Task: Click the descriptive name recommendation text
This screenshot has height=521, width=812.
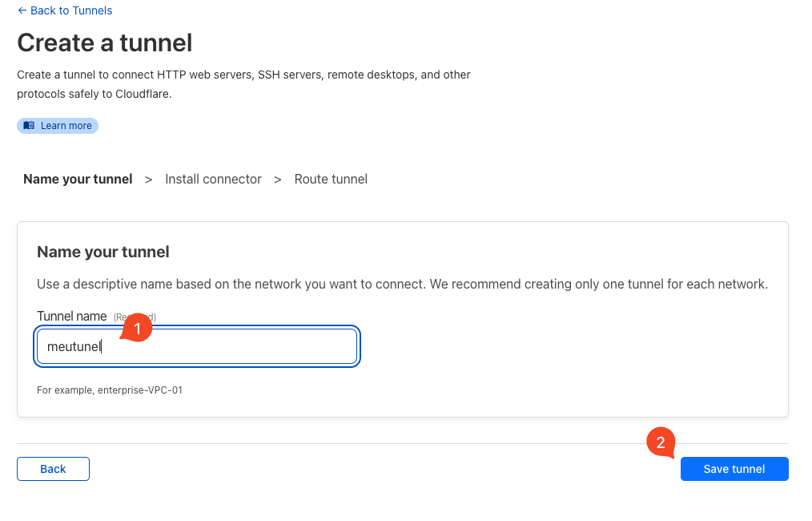Action: (402, 285)
